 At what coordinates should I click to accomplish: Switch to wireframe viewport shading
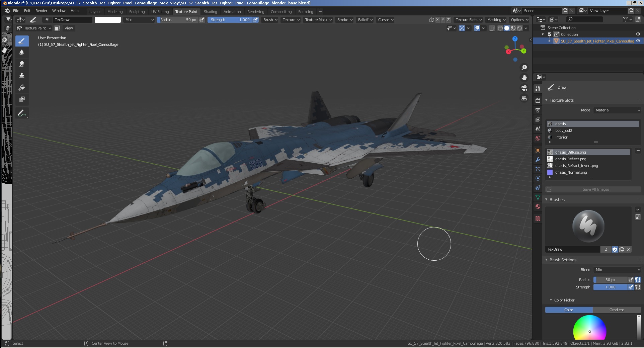pos(500,28)
